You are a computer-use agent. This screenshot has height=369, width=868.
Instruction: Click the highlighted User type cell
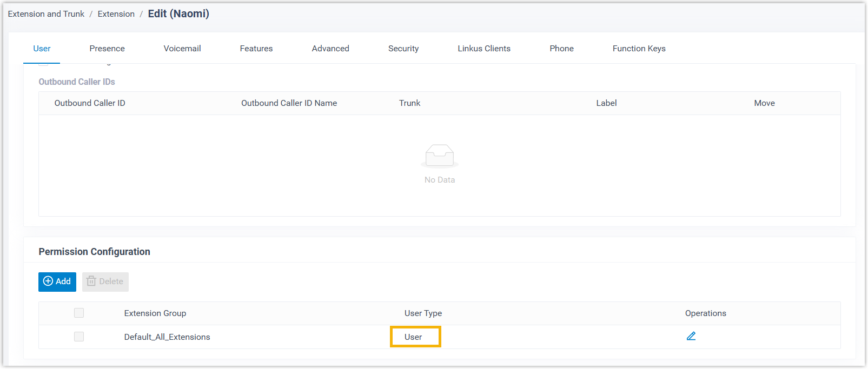point(415,337)
